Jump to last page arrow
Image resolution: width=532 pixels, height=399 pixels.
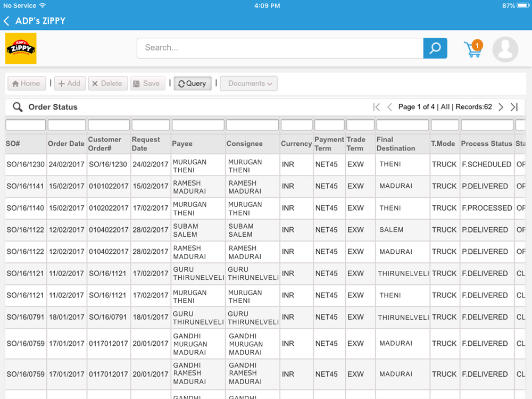click(514, 107)
